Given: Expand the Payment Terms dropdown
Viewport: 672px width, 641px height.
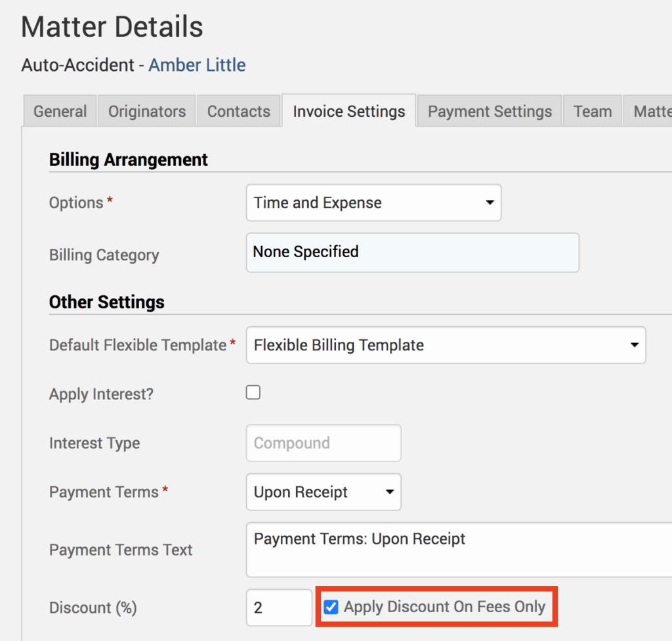Looking at the screenshot, I should pyautogui.click(x=324, y=492).
